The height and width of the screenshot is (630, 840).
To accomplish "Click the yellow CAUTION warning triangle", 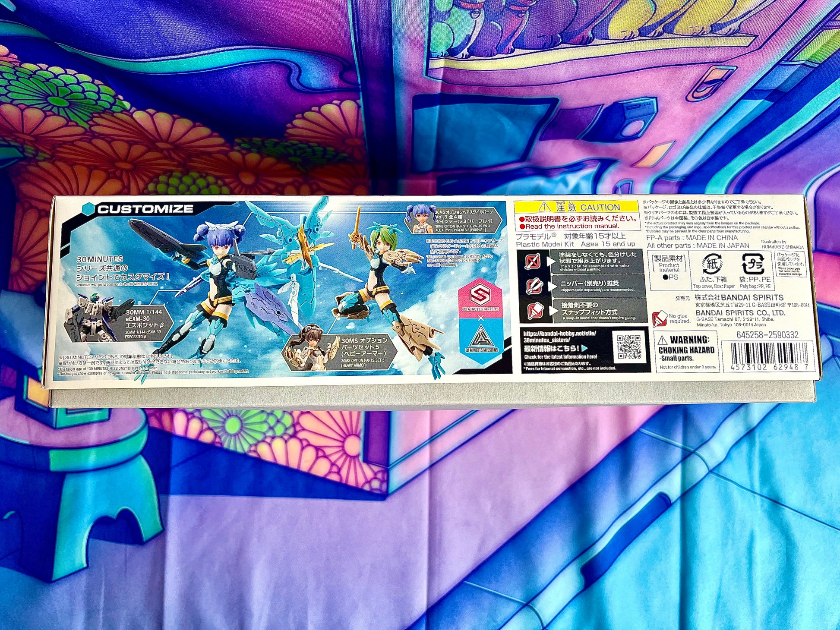I will 544,207.
